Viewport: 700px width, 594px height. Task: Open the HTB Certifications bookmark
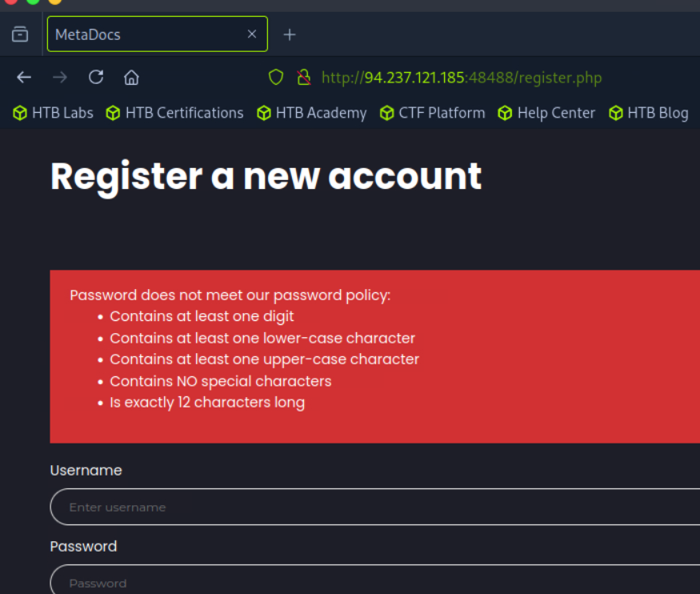(175, 113)
